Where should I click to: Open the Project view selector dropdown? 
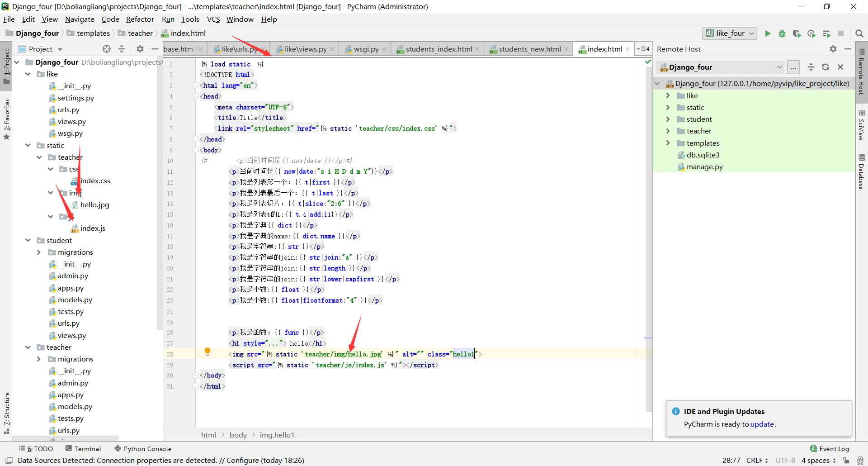60,49
